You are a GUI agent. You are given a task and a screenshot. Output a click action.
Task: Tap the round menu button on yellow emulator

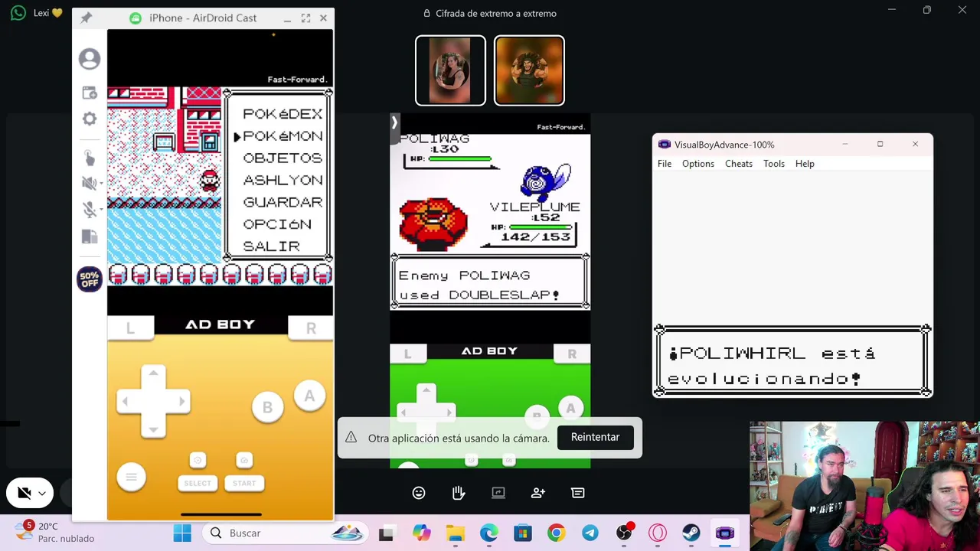[x=131, y=477]
